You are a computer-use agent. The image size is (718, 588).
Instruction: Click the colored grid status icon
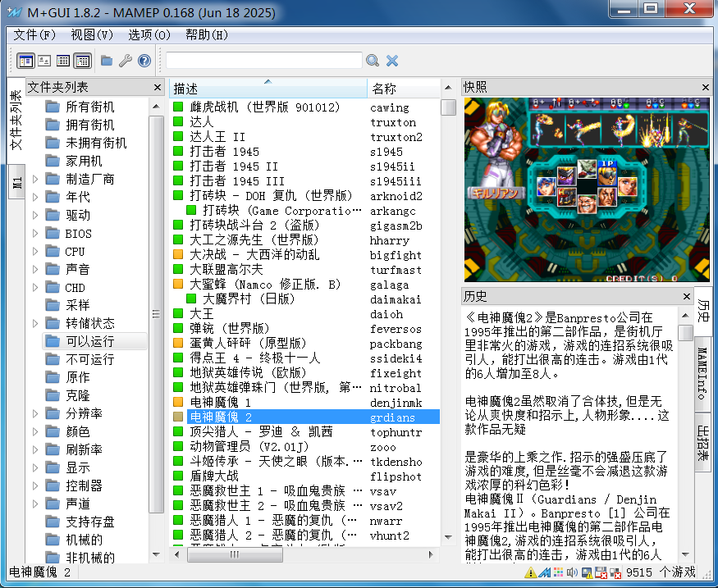[x=558, y=572]
